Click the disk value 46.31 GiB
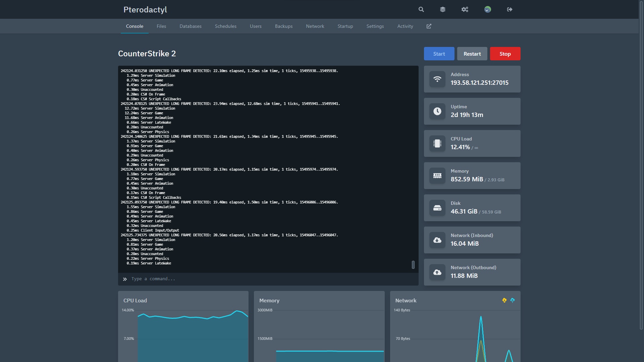644x362 pixels. [x=464, y=212]
